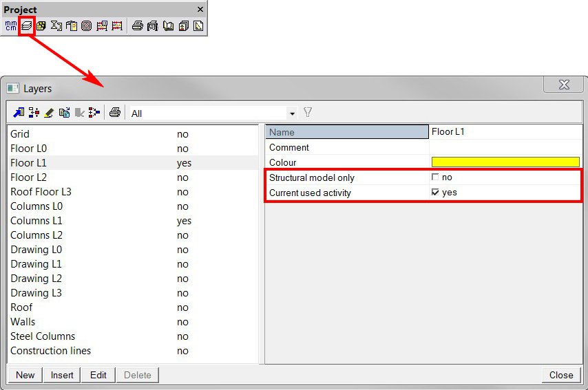Select the Grid layer row

click(x=133, y=133)
